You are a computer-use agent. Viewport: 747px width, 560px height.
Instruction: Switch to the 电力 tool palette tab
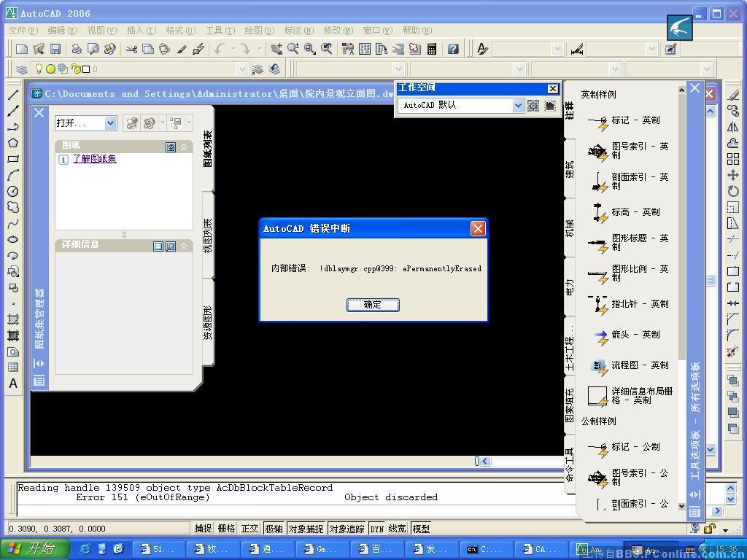tap(570, 287)
